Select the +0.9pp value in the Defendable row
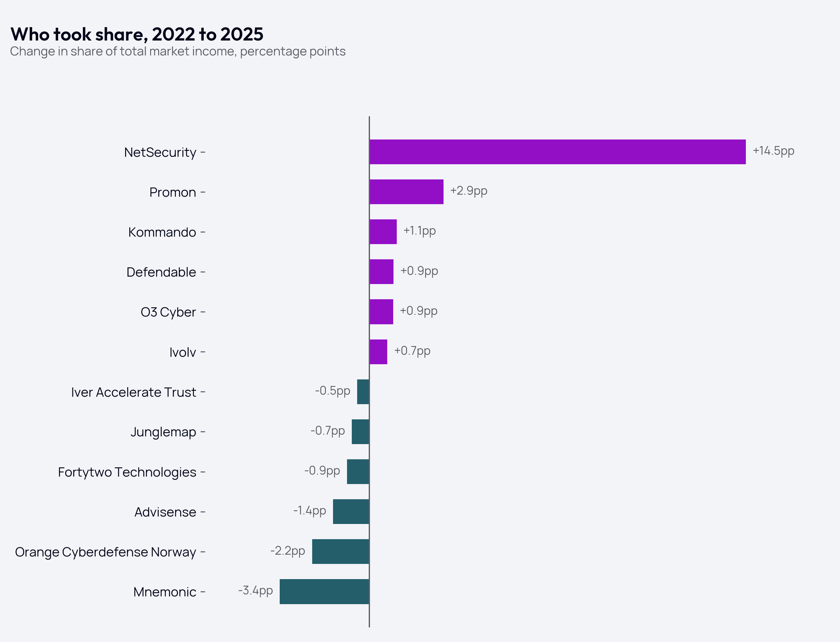 click(419, 271)
